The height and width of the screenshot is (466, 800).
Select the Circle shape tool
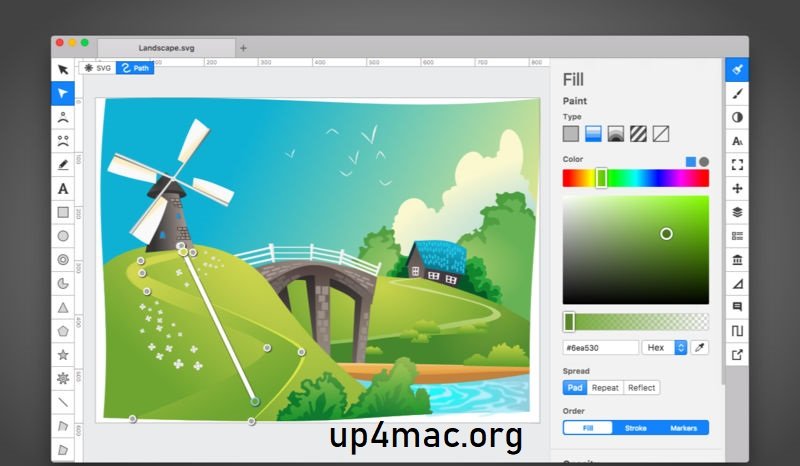click(x=63, y=236)
